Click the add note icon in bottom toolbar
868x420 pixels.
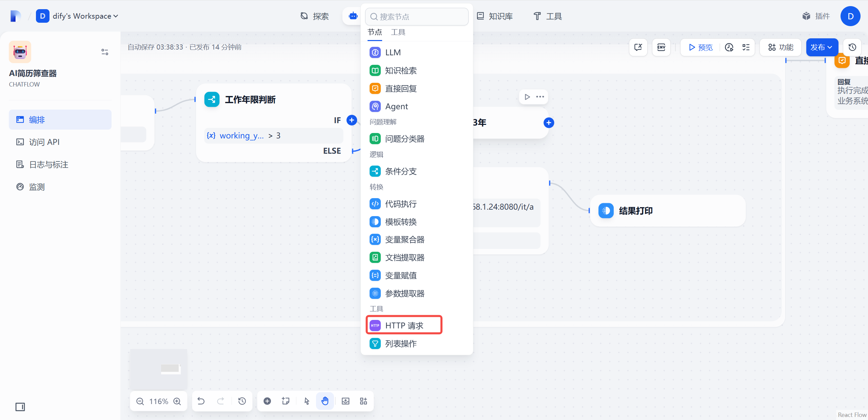[x=285, y=401]
